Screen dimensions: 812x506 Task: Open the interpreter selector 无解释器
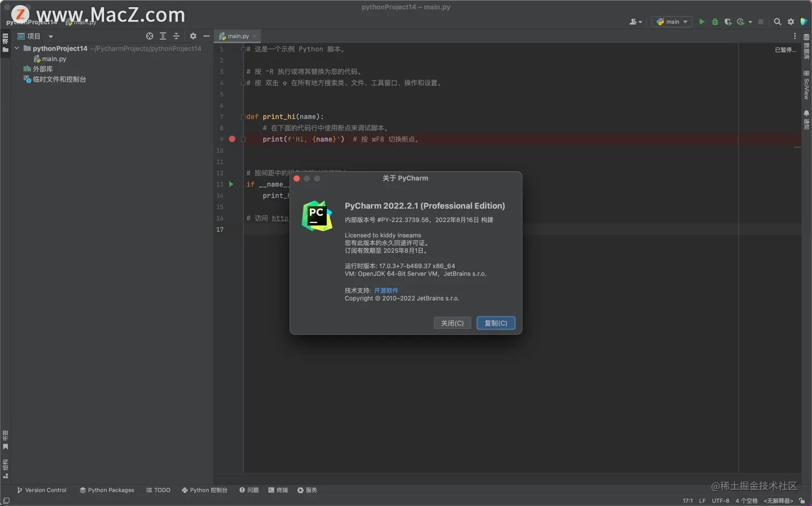point(778,501)
